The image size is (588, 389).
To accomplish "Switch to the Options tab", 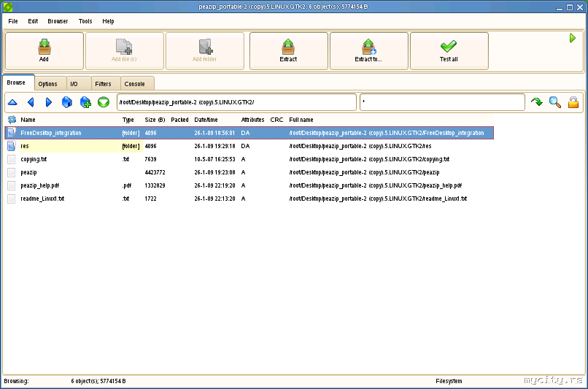I will click(48, 84).
